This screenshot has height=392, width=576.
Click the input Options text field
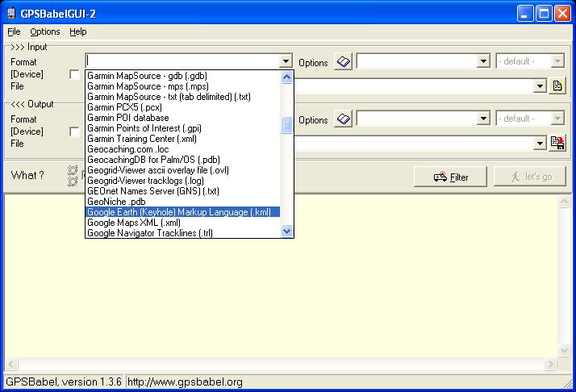click(417, 61)
